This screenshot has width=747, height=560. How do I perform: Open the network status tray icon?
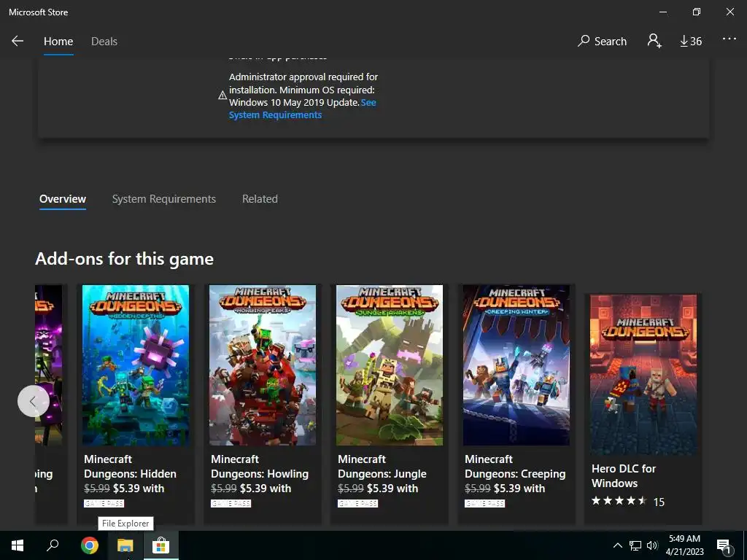(x=635, y=545)
